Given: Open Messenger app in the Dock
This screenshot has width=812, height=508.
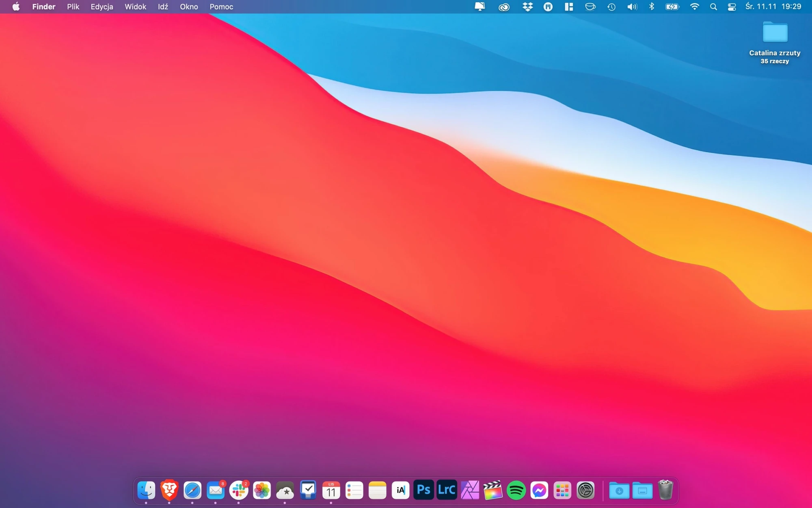Looking at the screenshot, I should pos(539,491).
